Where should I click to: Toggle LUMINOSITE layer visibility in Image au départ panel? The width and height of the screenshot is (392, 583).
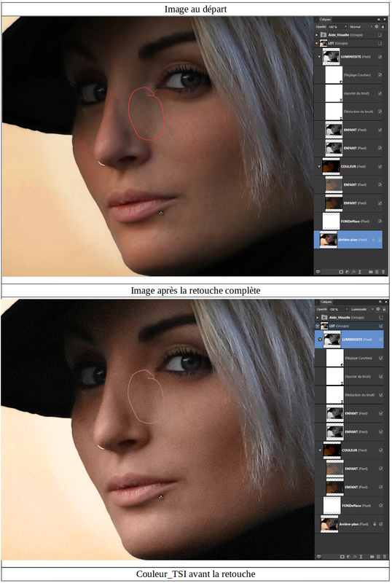[380, 57]
